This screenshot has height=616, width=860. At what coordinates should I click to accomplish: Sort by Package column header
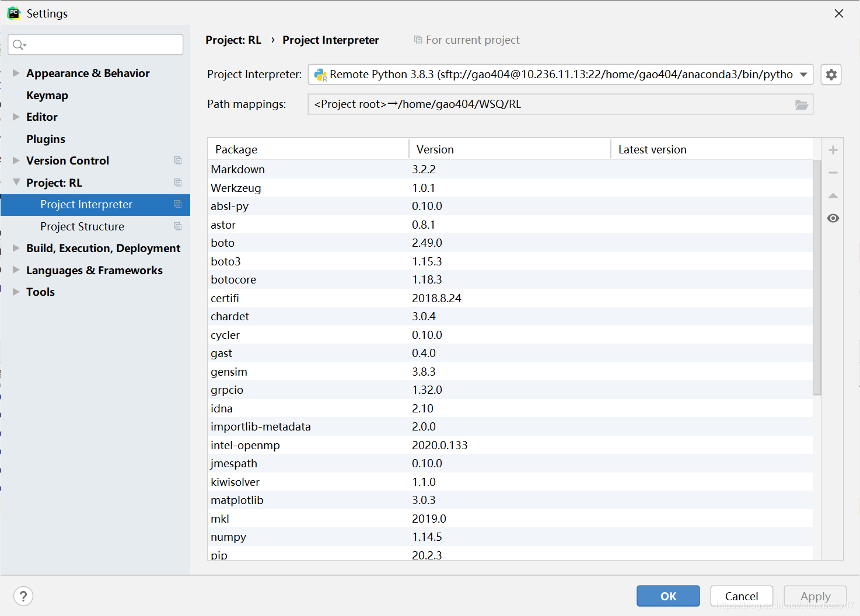tap(308, 149)
